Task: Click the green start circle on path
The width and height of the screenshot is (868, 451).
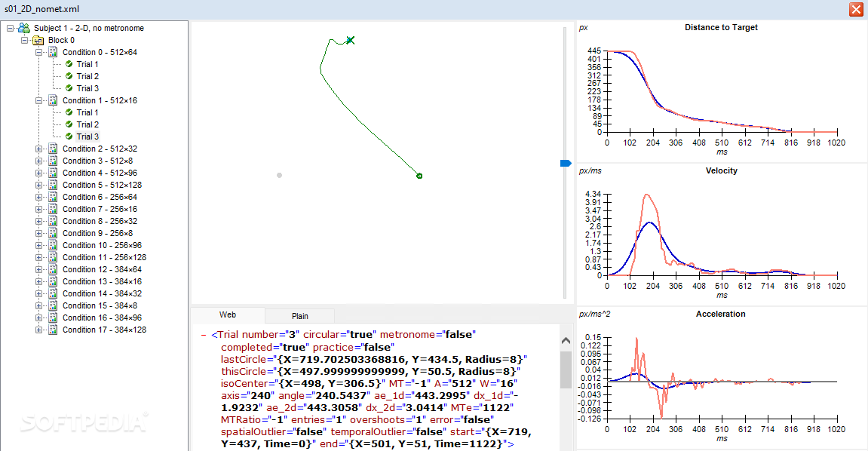Action: tap(419, 176)
